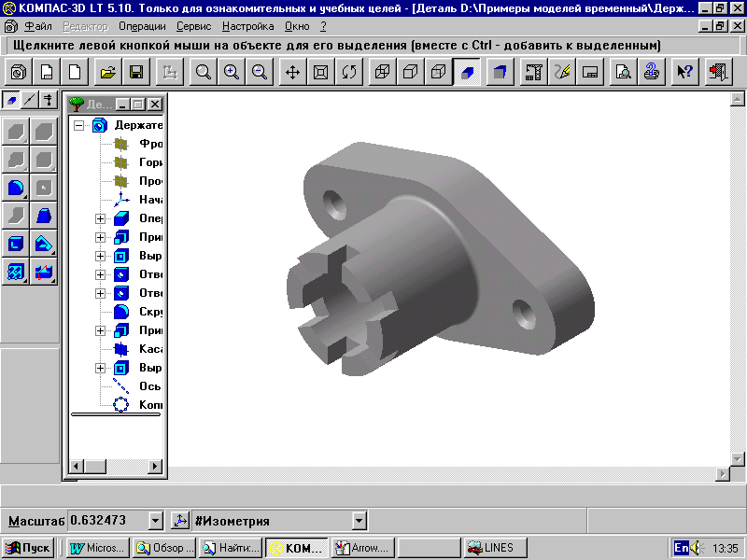Switch to part editing tool panel
Screen dimensions: 747x560
point(11,100)
